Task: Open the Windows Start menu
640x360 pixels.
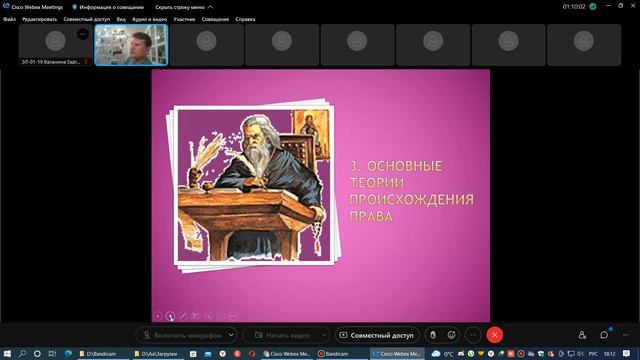Action: pos(7,353)
